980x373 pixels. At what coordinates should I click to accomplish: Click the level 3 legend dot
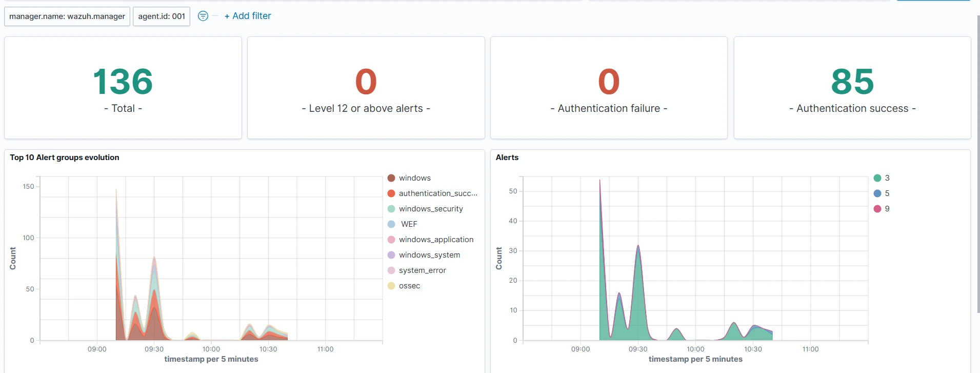[877, 178]
